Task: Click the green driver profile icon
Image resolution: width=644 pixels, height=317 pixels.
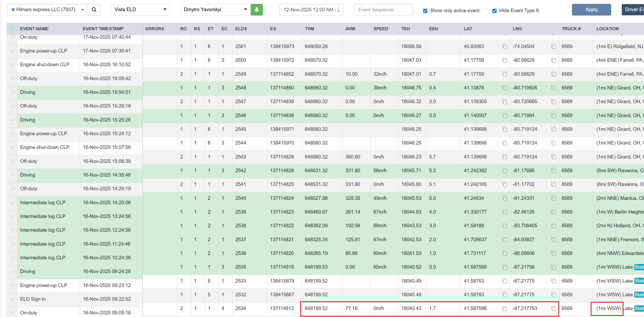Action: click(x=257, y=10)
